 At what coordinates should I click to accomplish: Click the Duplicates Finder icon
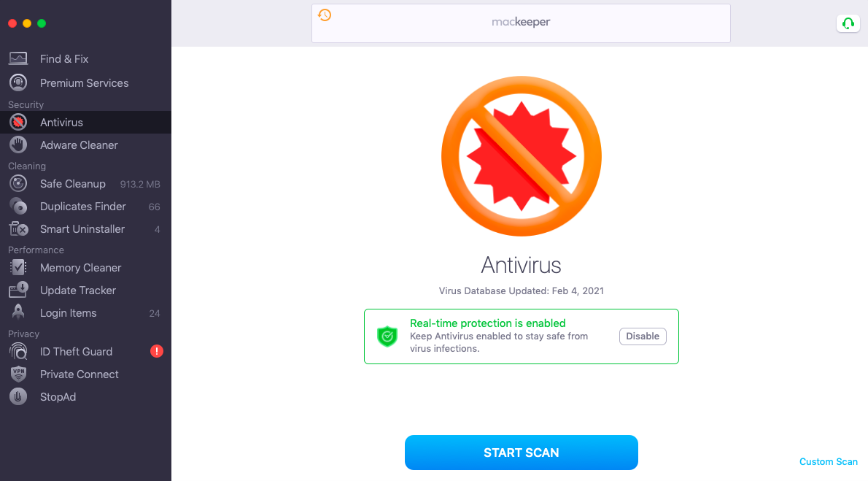click(x=18, y=206)
